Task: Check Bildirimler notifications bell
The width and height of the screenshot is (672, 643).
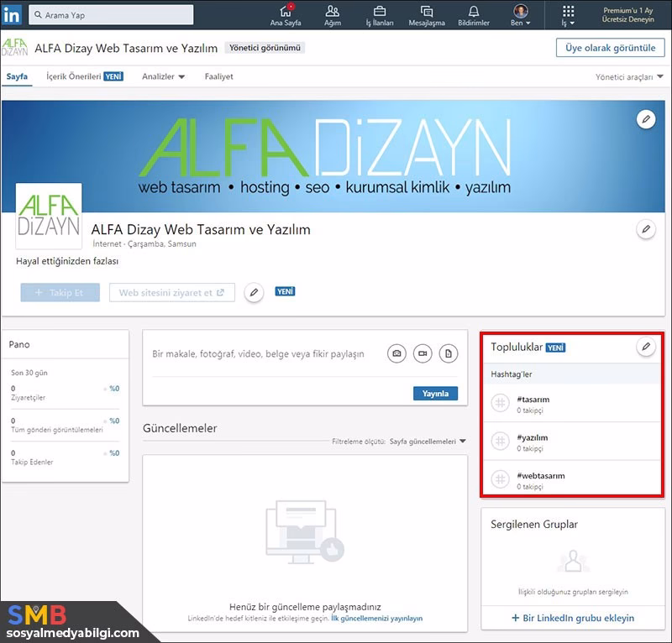Action: click(x=473, y=13)
